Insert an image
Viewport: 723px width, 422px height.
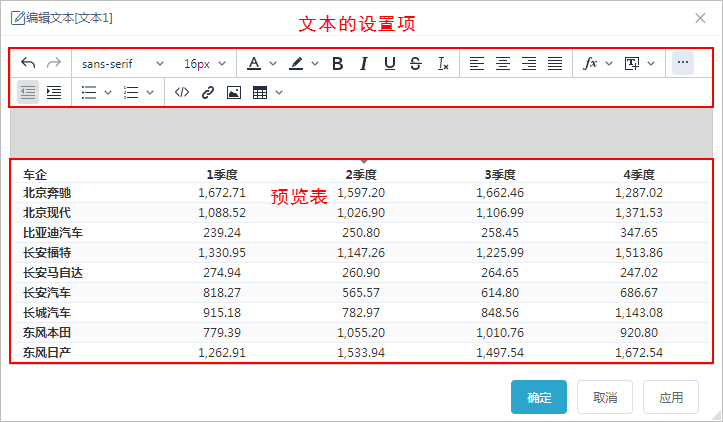pyautogui.click(x=234, y=92)
